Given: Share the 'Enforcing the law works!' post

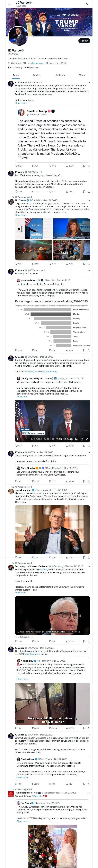Looking at the screenshot, I should tap(89, 350).
